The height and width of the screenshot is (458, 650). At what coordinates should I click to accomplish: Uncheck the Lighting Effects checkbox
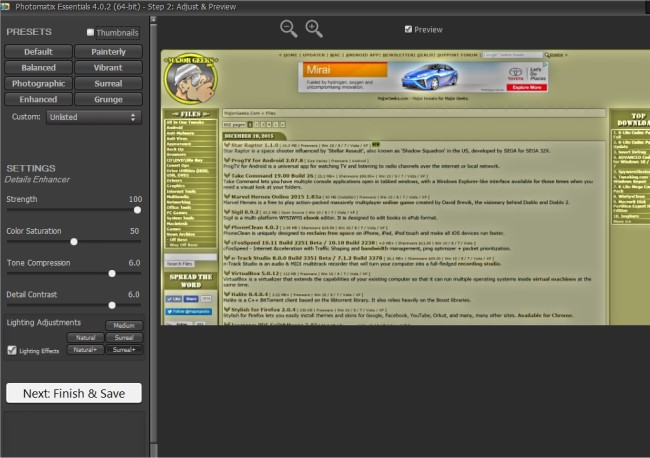[12, 350]
